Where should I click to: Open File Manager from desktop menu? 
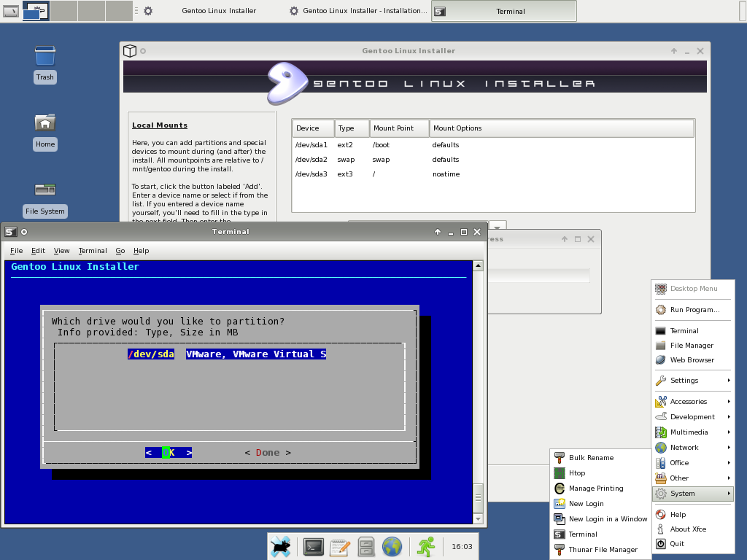coord(692,345)
